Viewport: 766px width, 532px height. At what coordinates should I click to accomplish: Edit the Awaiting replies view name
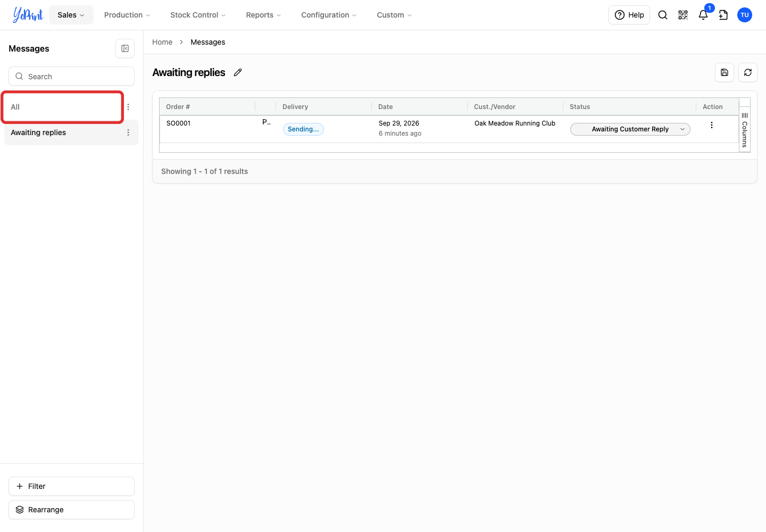(238, 72)
